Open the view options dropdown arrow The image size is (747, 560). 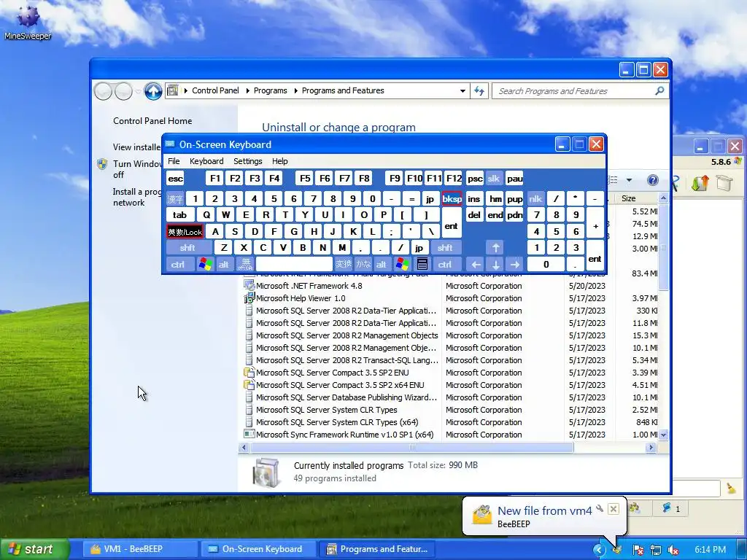pyautogui.click(x=629, y=180)
